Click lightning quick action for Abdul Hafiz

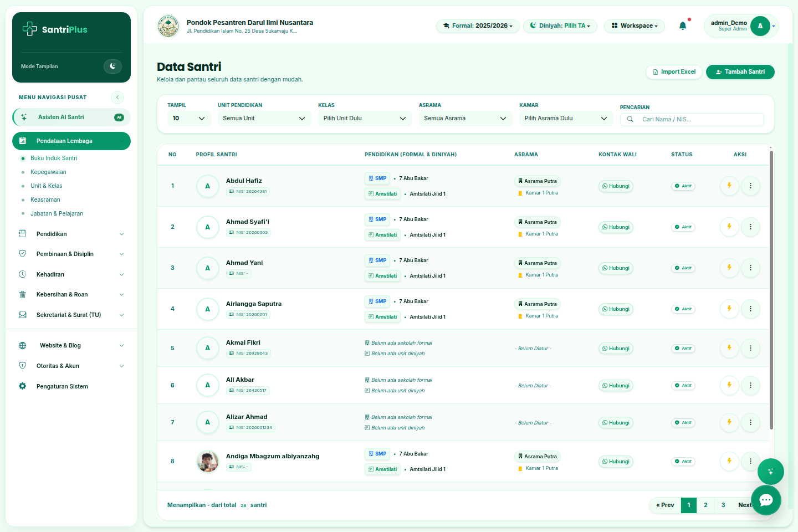(729, 186)
